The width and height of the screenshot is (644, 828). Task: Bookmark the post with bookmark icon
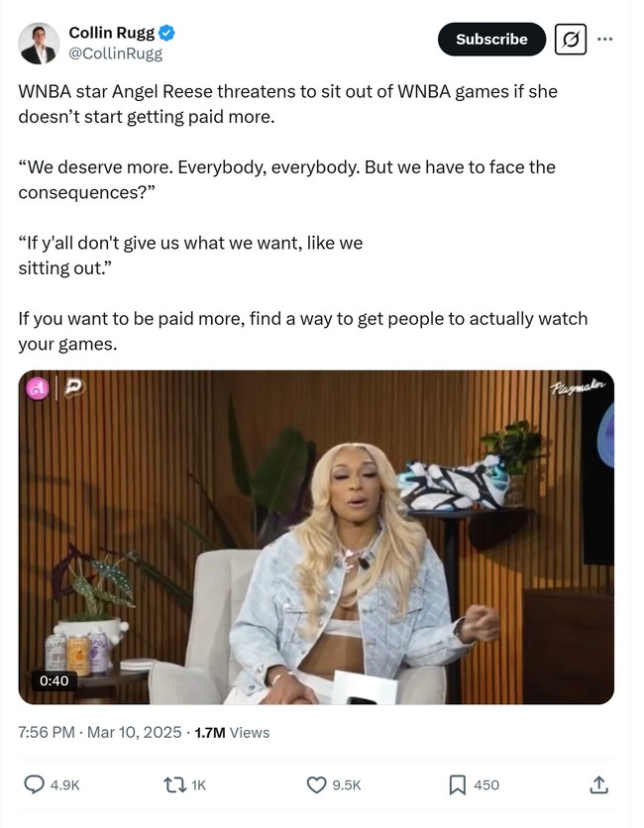click(457, 784)
